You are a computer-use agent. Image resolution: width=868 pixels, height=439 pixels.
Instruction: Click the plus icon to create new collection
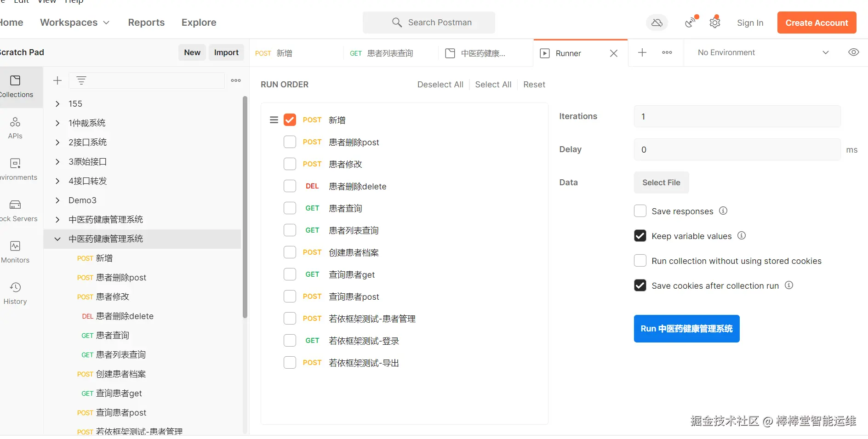pos(57,80)
